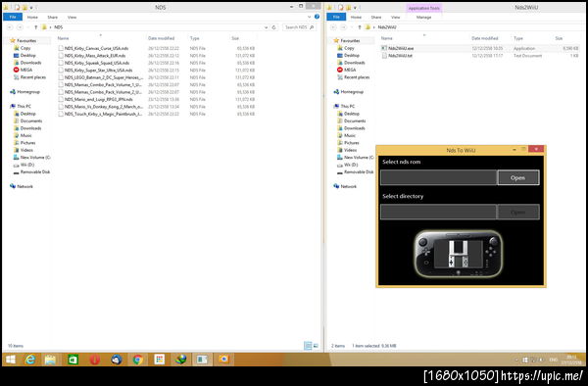Click the nds rom path field
This screenshot has width=588, height=386.
tap(439, 177)
